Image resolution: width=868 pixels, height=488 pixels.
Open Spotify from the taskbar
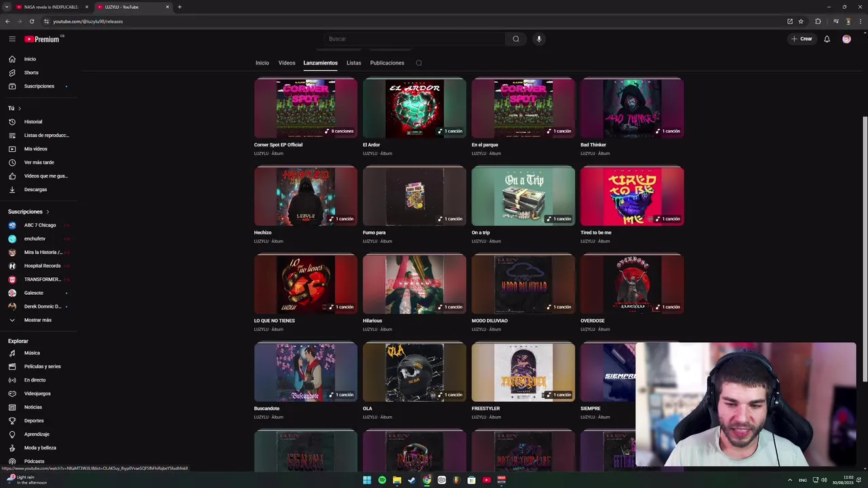(x=382, y=480)
